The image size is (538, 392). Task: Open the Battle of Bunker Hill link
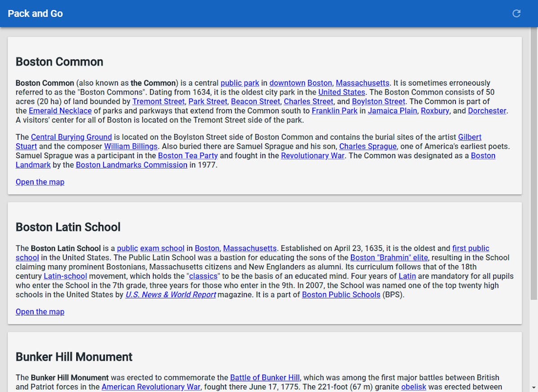[x=265, y=378]
